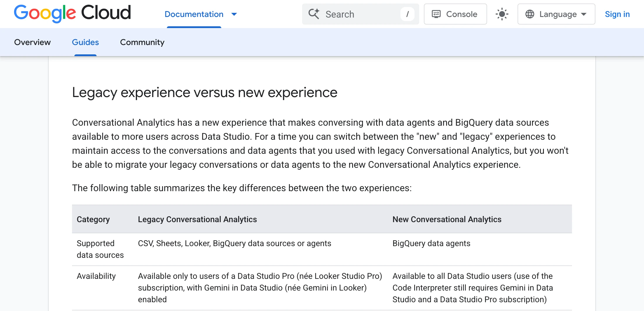Click the Console terminal icon

(x=436, y=14)
